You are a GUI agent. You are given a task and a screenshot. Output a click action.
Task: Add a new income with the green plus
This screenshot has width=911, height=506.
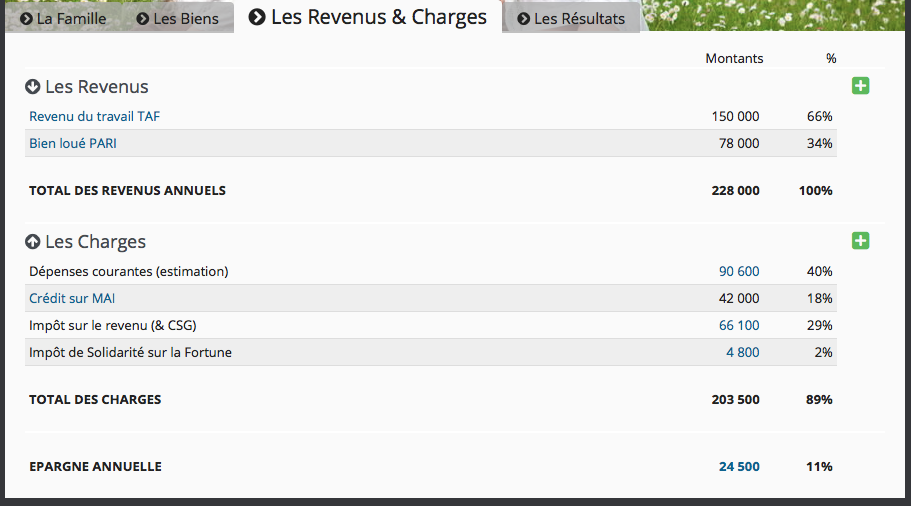tap(860, 86)
